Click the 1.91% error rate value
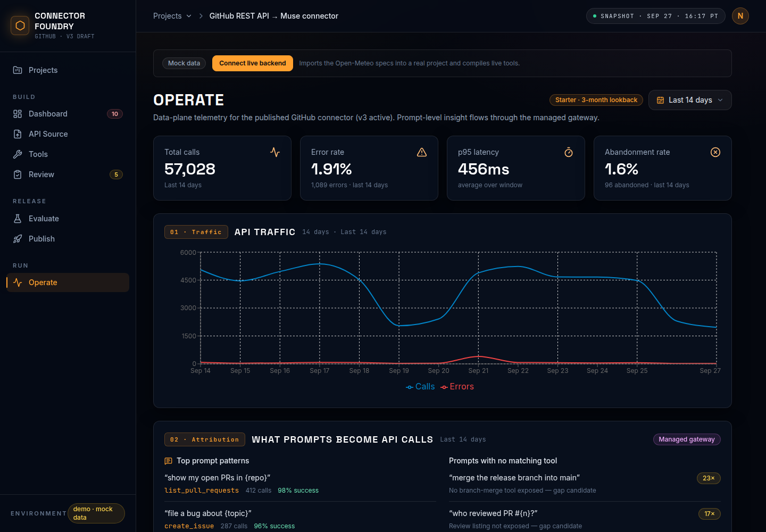 tap(331, 169)
